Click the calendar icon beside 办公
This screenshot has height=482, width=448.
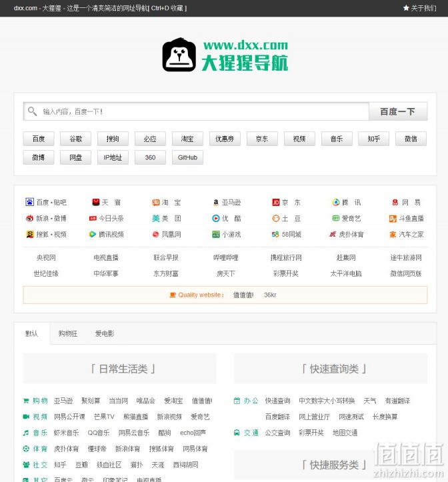(237, 401)
